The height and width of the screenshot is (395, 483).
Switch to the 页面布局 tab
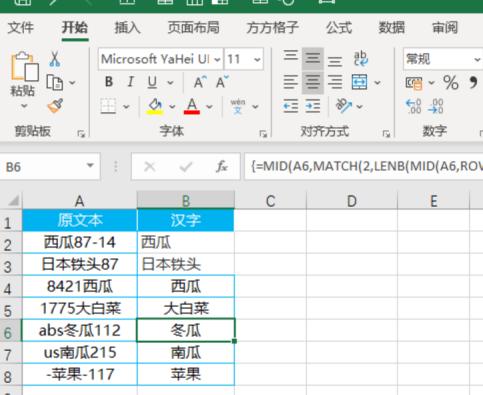click(193, 27)
